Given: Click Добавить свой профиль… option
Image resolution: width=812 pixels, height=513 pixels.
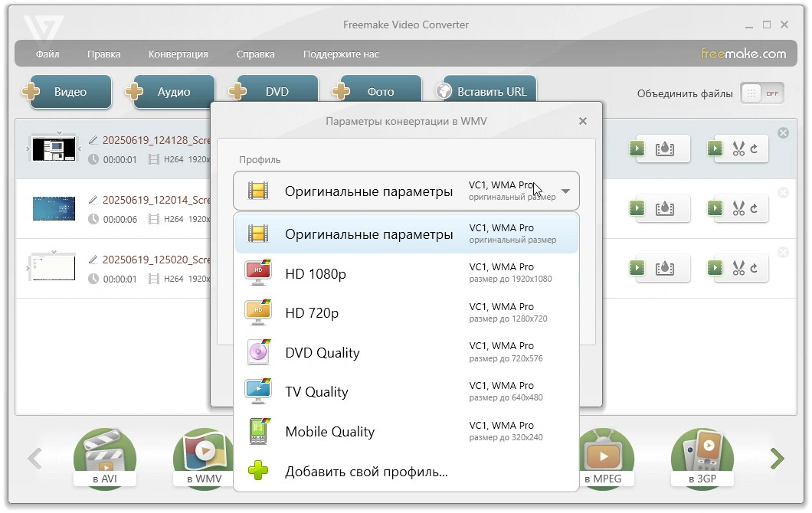Looking at the screenshot, I should 406,472.
